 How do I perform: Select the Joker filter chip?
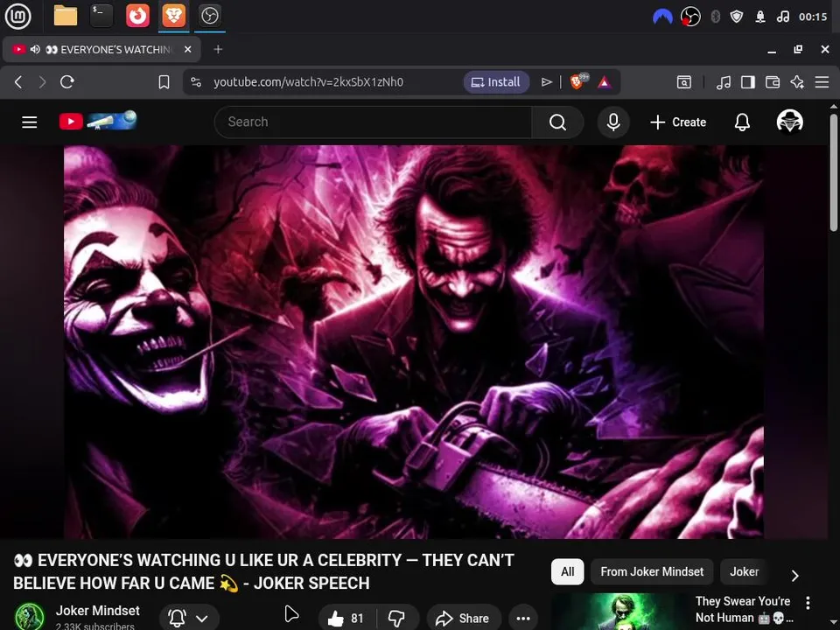point(744,571)
